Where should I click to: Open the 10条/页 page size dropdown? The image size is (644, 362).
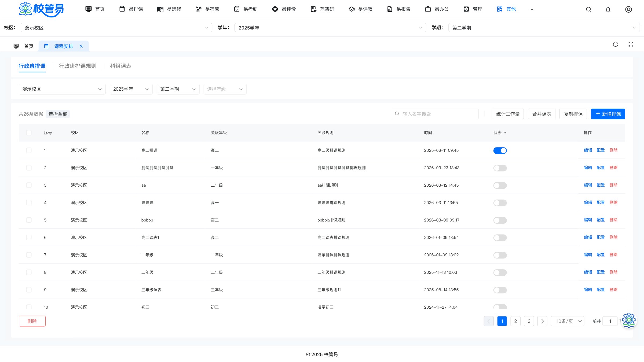568,321
